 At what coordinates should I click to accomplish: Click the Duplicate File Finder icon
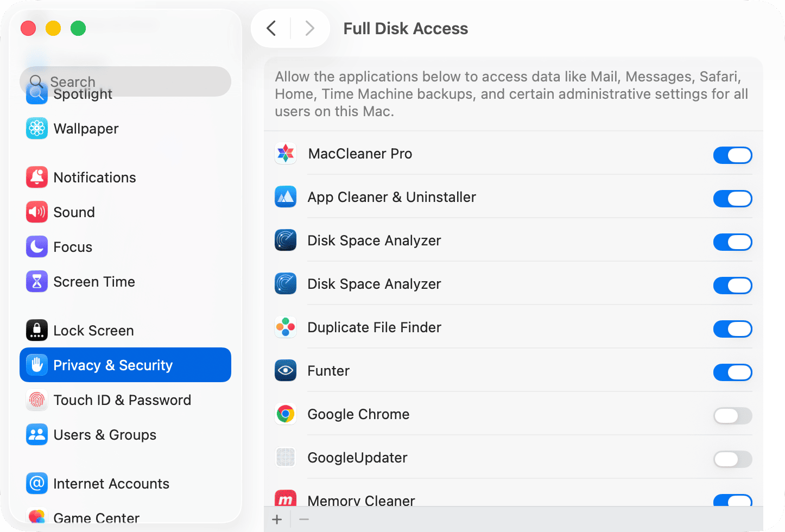tap(286, 327)
